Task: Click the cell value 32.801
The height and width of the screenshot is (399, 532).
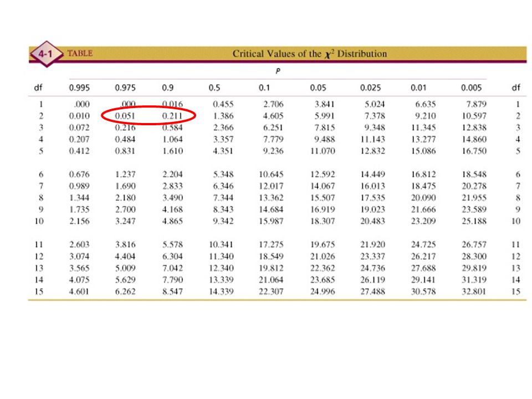Action: point(474,291)
